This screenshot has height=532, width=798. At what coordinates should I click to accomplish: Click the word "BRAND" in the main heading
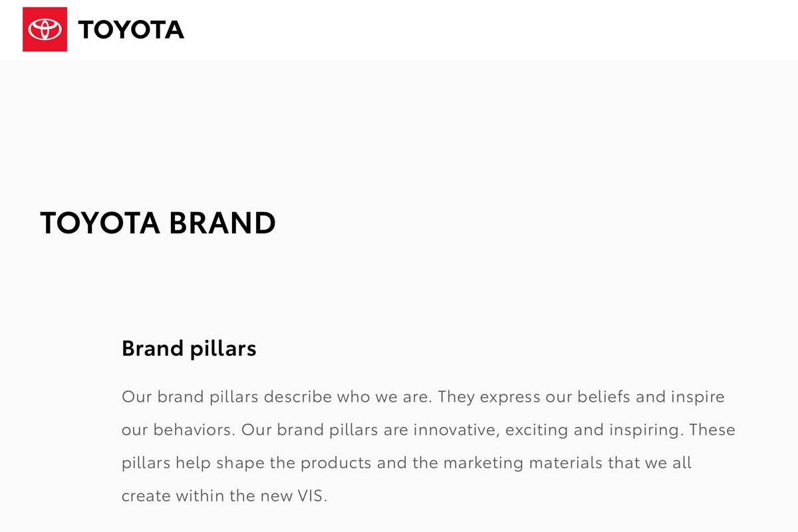pos(221,223)
